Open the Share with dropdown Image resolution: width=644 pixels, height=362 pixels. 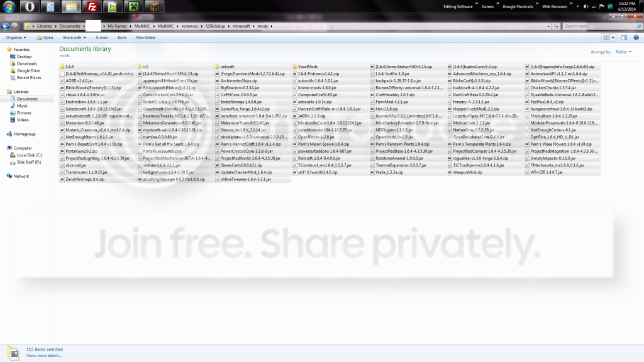[x=75, y=38]
